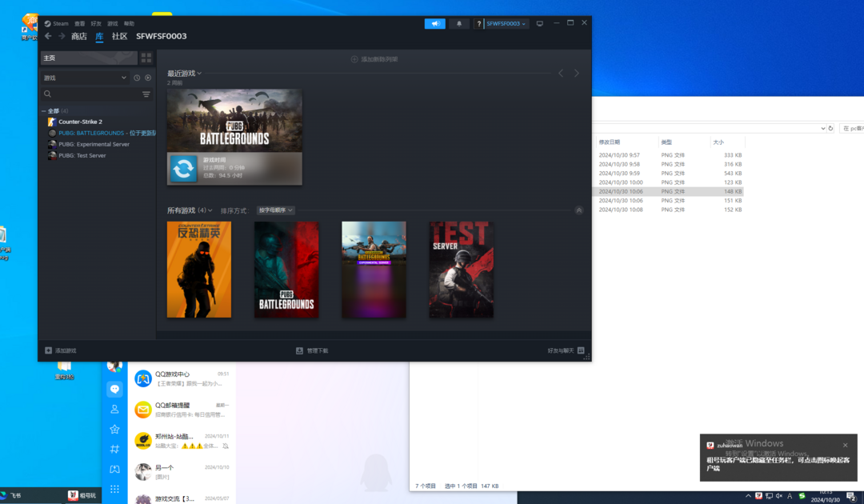Click the search box in Steam library
This screenshot has width=864, height=504.
pos(92,94)
